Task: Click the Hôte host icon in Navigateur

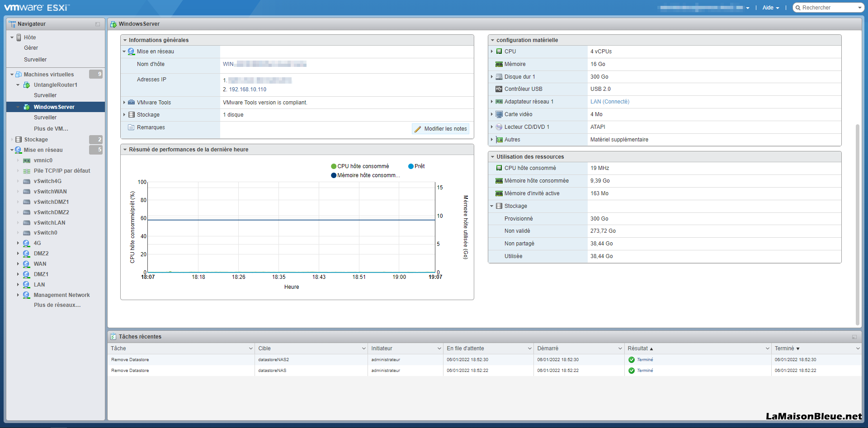Action: click(19, 38)
